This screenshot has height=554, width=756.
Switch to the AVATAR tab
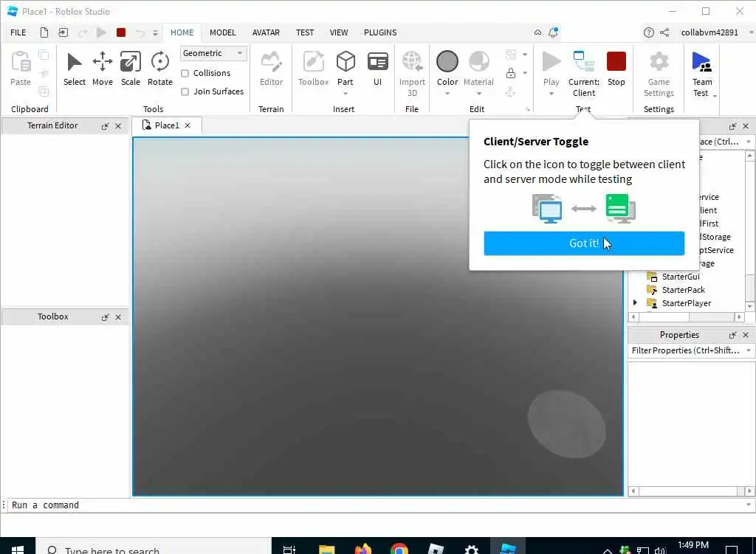point(266,32)
